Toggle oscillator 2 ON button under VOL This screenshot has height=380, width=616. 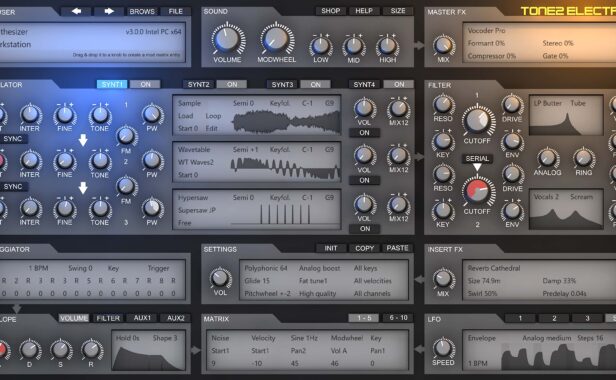364,180
